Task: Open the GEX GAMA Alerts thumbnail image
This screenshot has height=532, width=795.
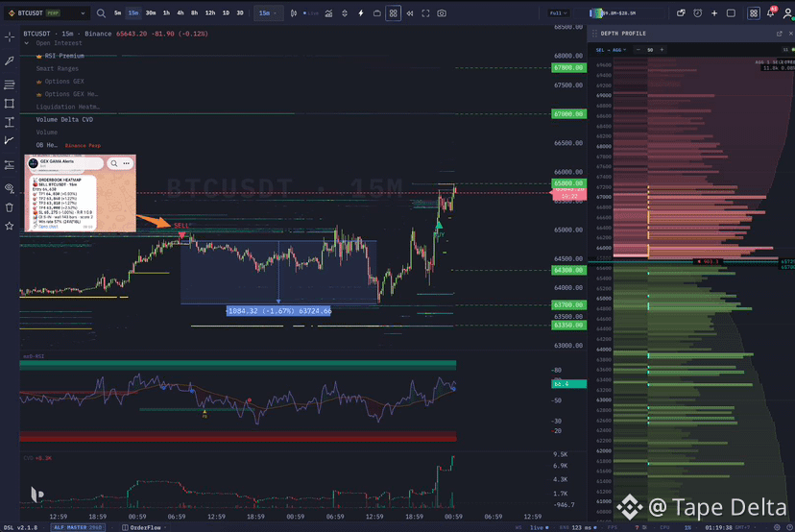Action: pos(80,193)
